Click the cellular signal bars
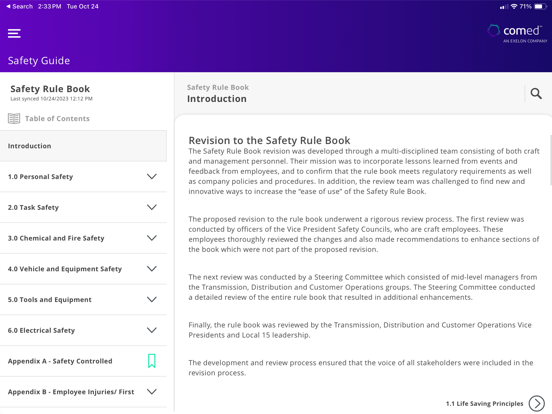This screenshot has width=552, height=414. 504,7
